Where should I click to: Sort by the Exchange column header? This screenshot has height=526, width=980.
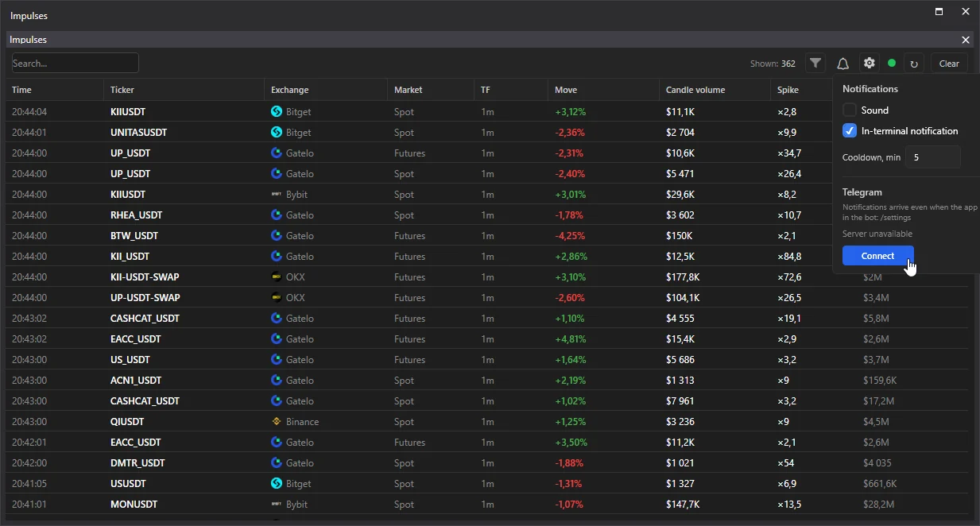point(289,90)
